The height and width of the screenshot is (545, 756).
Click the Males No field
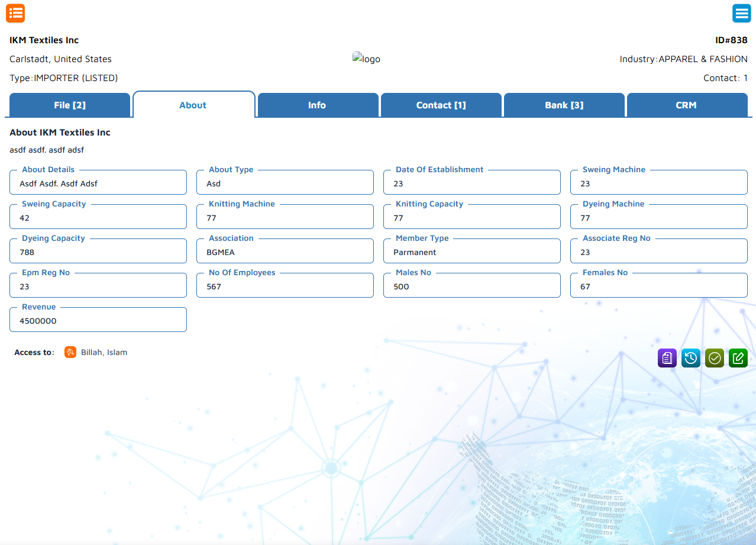click(472, 285)
